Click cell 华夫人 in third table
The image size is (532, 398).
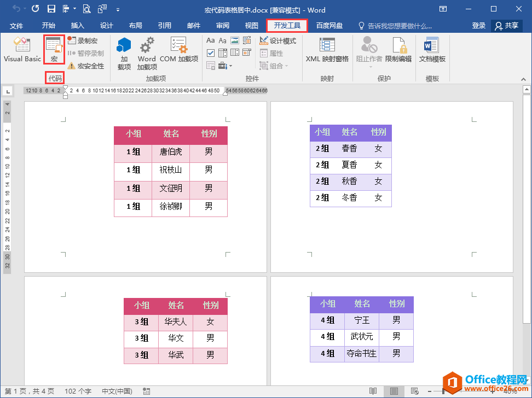[176, 321]
